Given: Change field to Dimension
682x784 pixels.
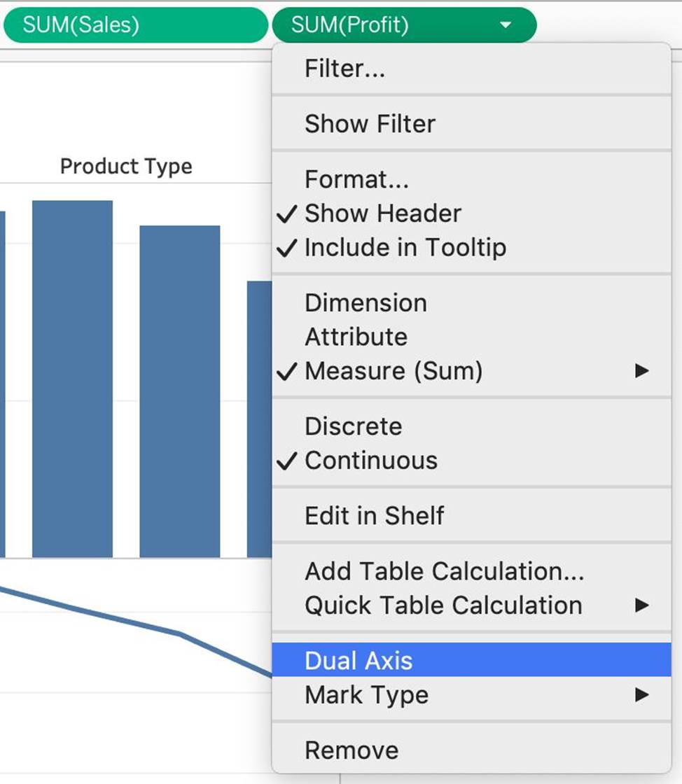Looking at the screenshot, I should tap(366, 302).
